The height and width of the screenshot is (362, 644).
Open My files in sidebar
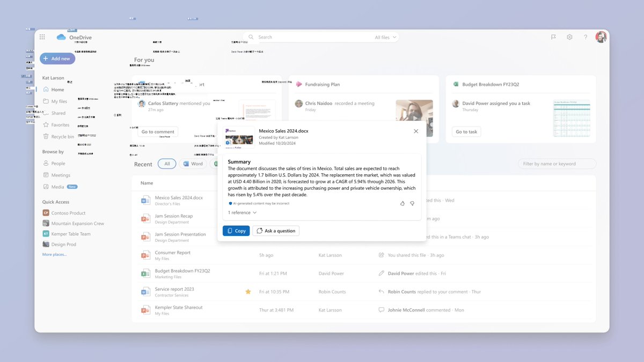59,101
